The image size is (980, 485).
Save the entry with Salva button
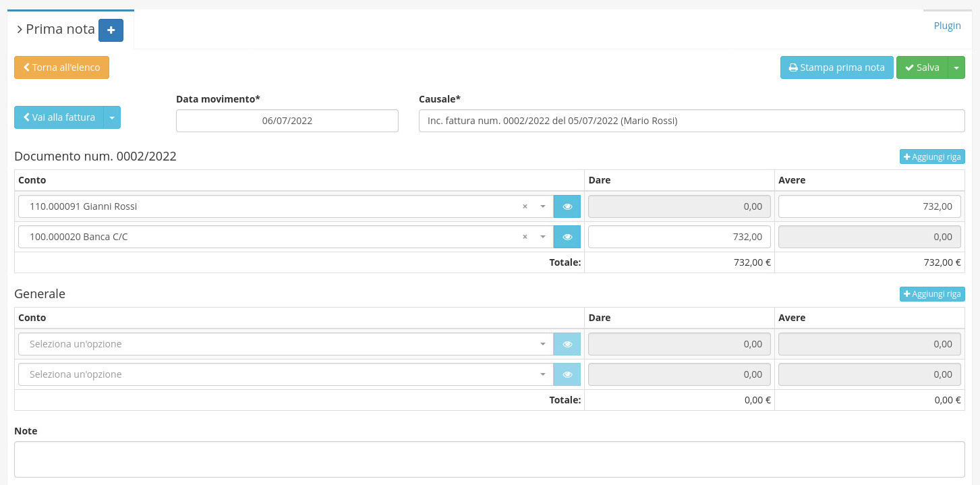pyautogui.click(x=922, y=67)
